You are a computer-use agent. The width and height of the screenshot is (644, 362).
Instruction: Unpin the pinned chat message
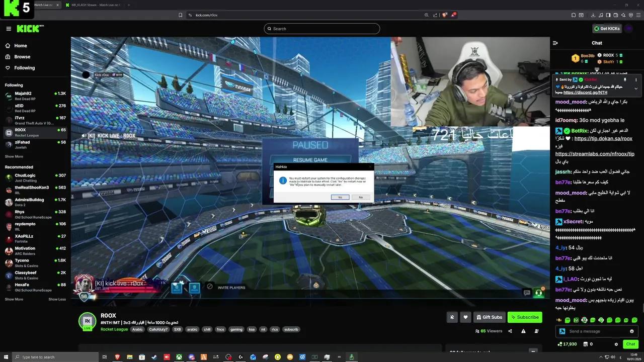tap(625, 79)
